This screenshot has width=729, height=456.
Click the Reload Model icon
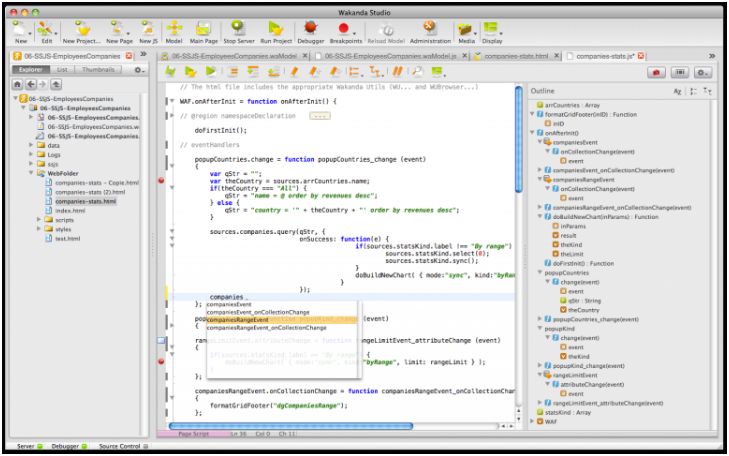pyautogui.click(x=386, y=30)
